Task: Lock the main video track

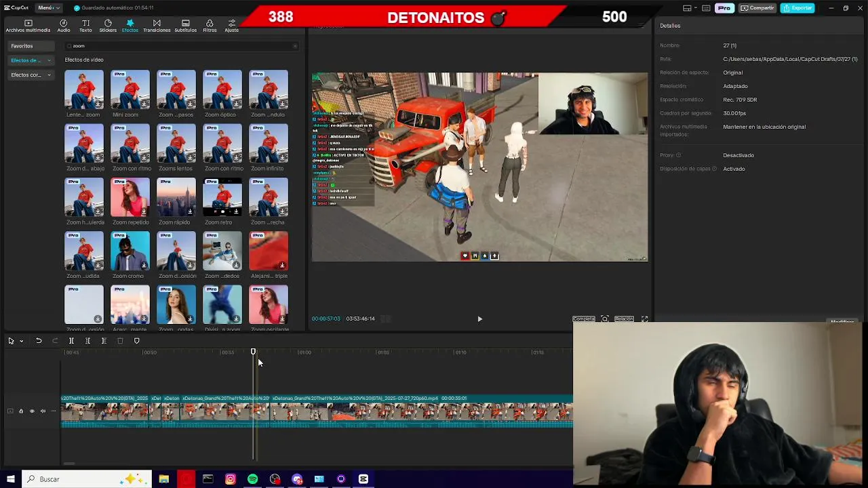Action: pos(20,411)
